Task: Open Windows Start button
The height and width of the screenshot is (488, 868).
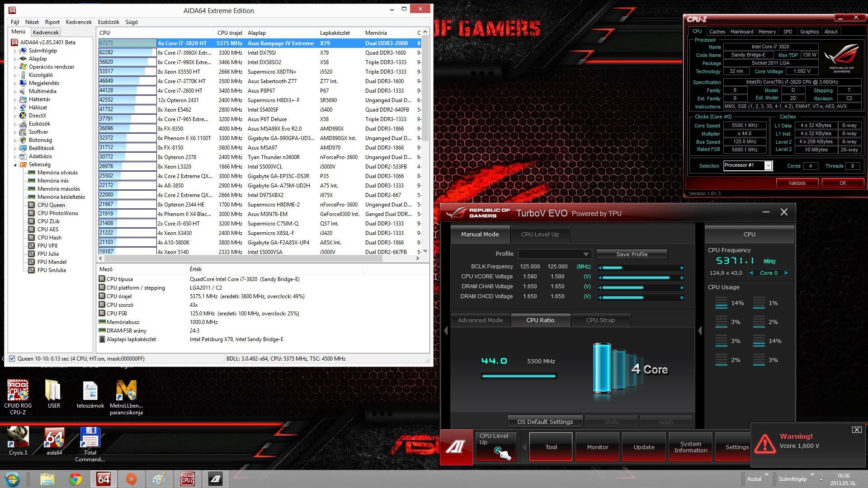Action: (x=12, y=479)
